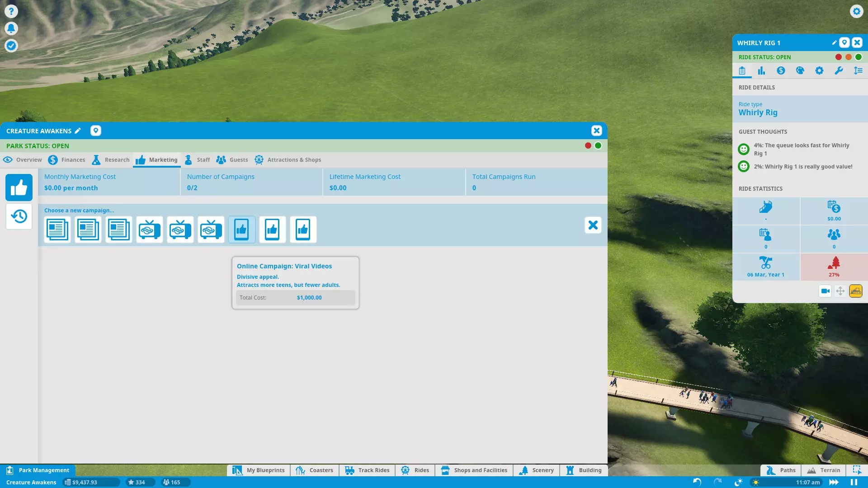Select the first newspaper campaign icon
The width and height of the screenshot is (868, 488).
pos(57,230)
